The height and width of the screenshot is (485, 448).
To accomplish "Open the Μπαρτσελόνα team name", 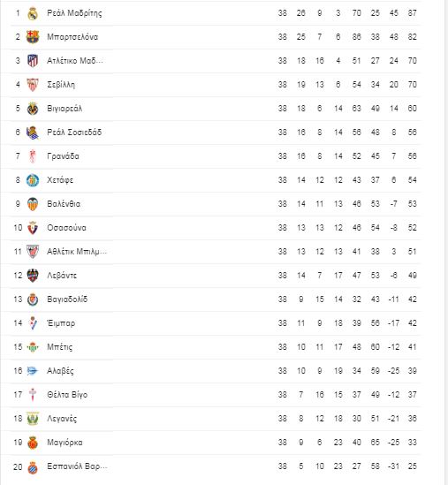I will (72, 37).
